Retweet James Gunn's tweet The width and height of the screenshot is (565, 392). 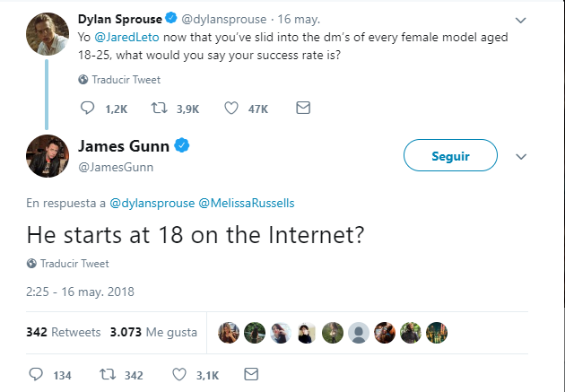(107, 374)
